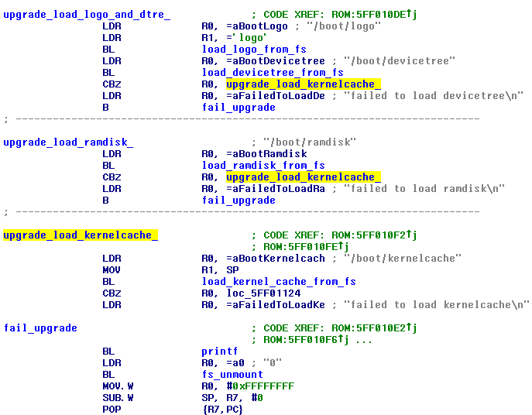This screenshot has height=415, width=532.
Task: Select the fail_upgrade label definition
Action: [x=40, y=328]
